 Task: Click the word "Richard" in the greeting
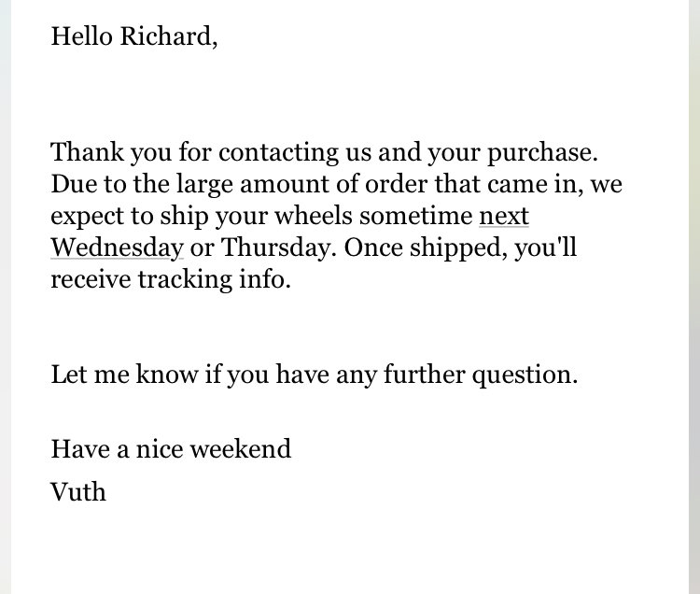(x=165, y=36)
